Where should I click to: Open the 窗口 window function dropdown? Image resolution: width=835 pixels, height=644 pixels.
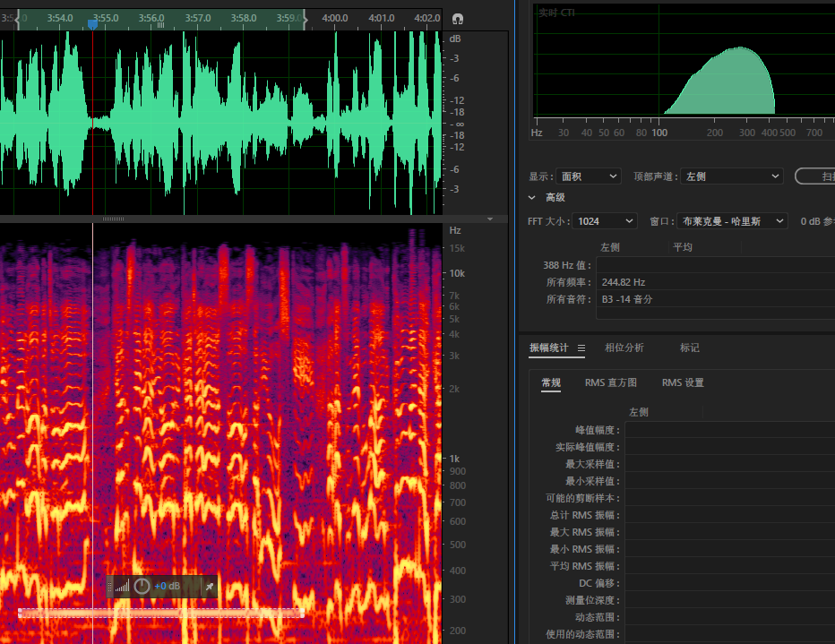pos(732,221)
